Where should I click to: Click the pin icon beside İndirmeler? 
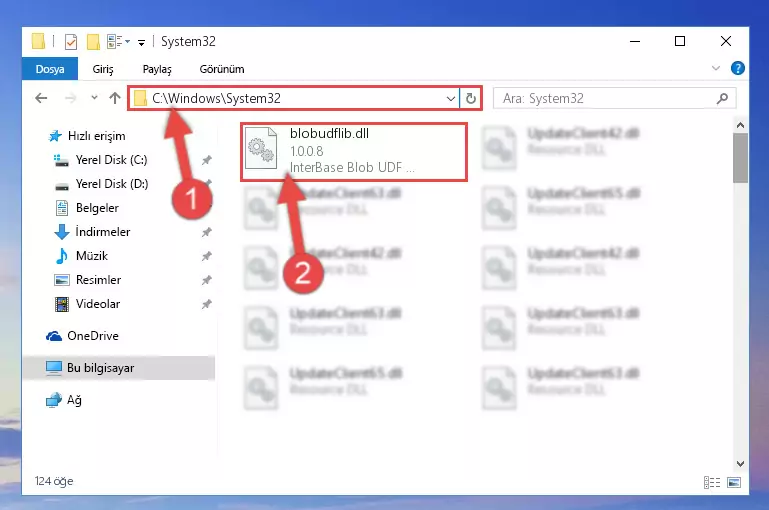pyautogui.click(x=206, y=232)
